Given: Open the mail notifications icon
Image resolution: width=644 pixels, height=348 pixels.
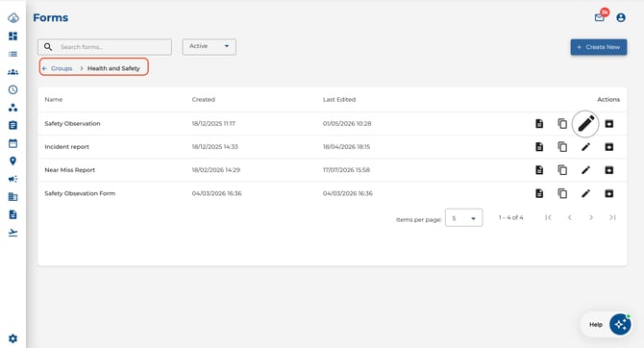Looking at the screenshot, I should (600, 17).
